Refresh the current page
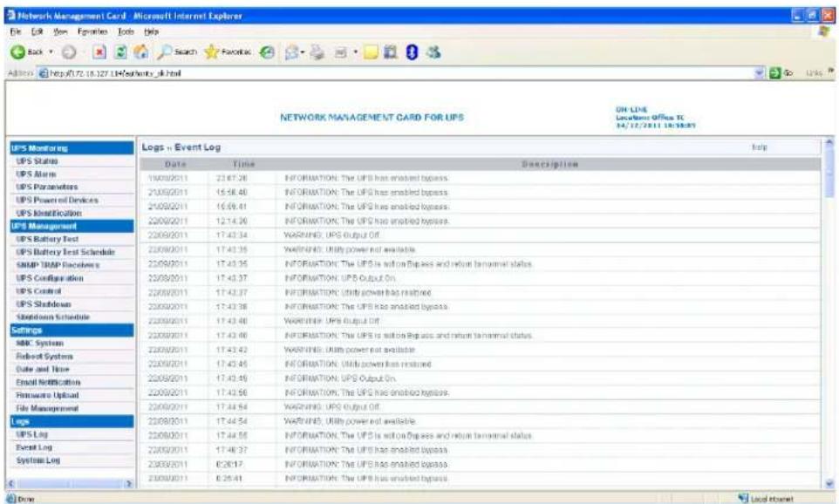This screenshot has height=504, width=839. coord(121,52)
